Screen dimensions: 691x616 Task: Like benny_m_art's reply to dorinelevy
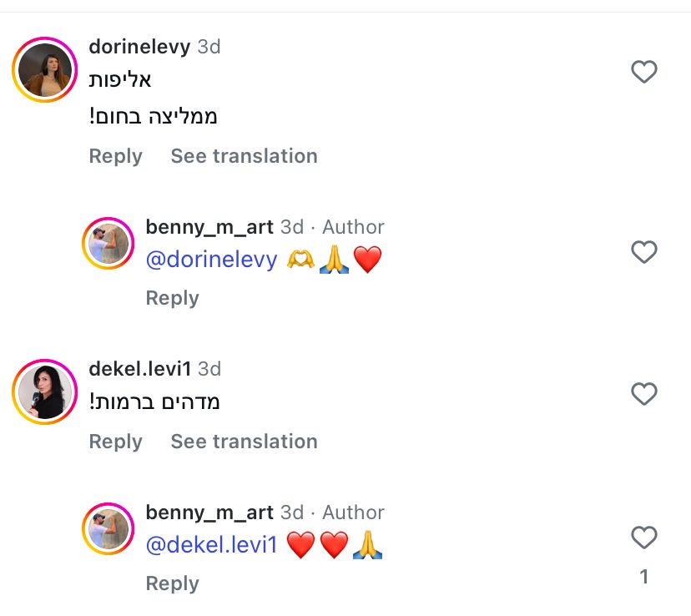[643, 251]
